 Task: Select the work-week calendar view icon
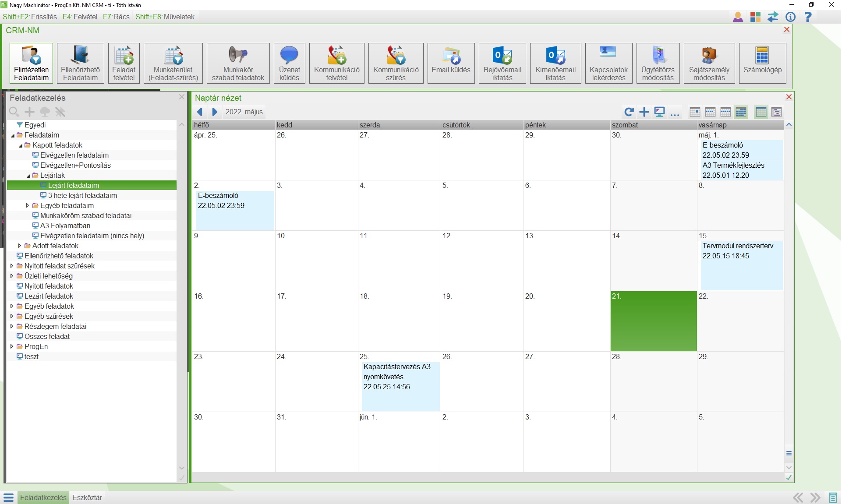pos(710,112)
